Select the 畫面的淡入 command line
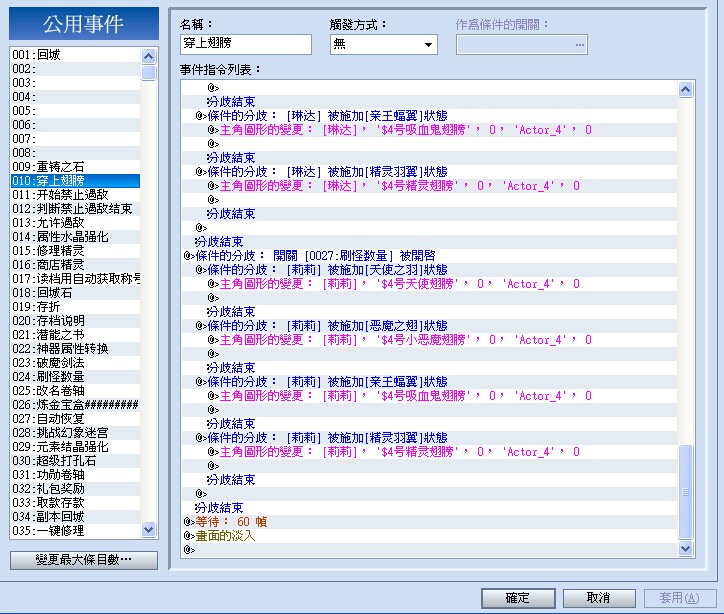 pyautogui.click(x=429, y=536)
